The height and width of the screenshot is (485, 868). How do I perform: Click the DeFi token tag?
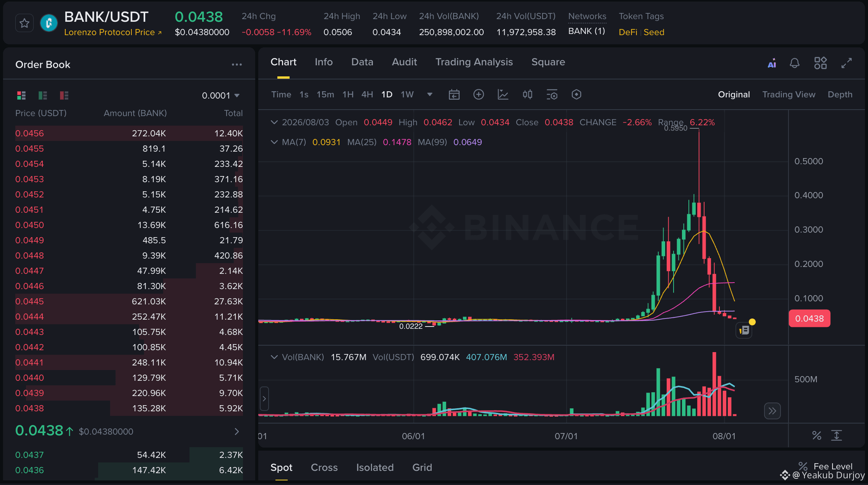628,32
